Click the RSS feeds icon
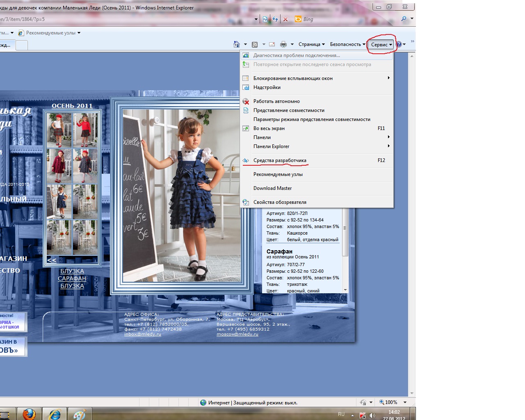 point(255,44)
